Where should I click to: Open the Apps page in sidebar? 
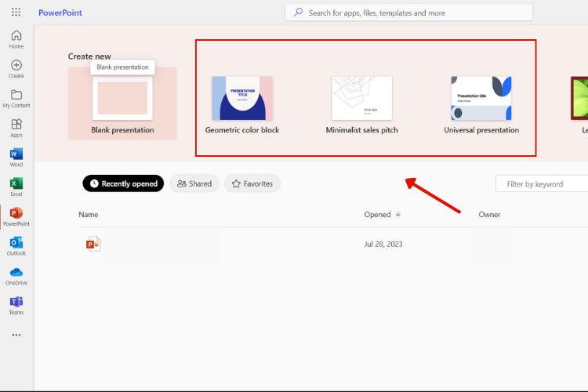pos(16,129)
